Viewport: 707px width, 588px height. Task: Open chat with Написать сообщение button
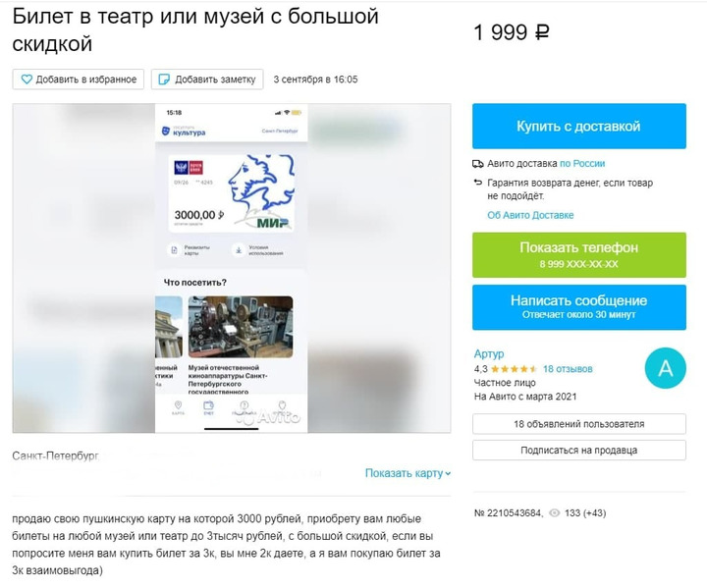[579, 307]
